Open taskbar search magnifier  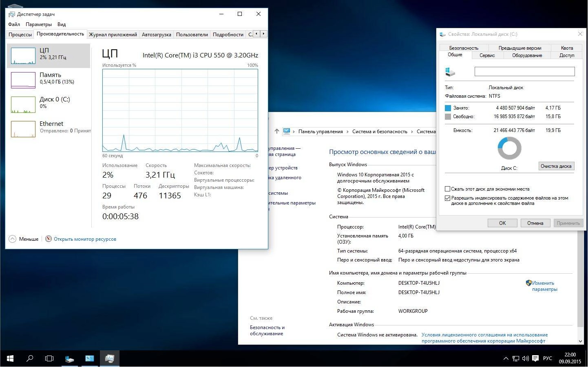30,358
